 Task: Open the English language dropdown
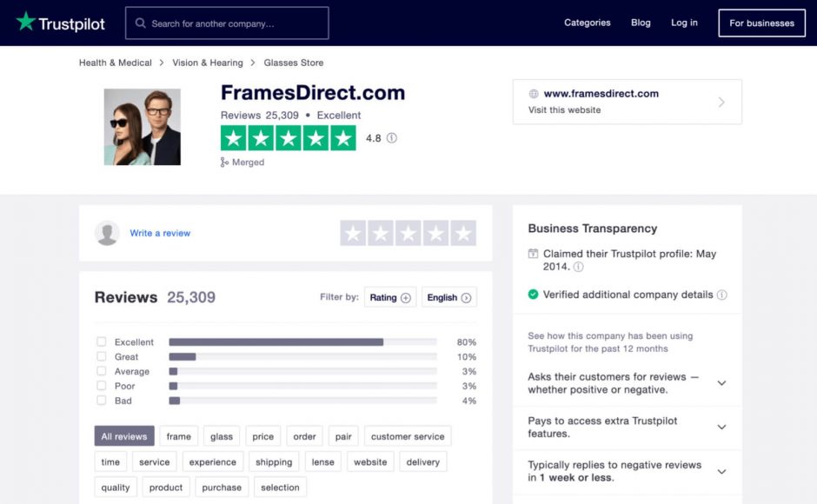pos(448,296)
